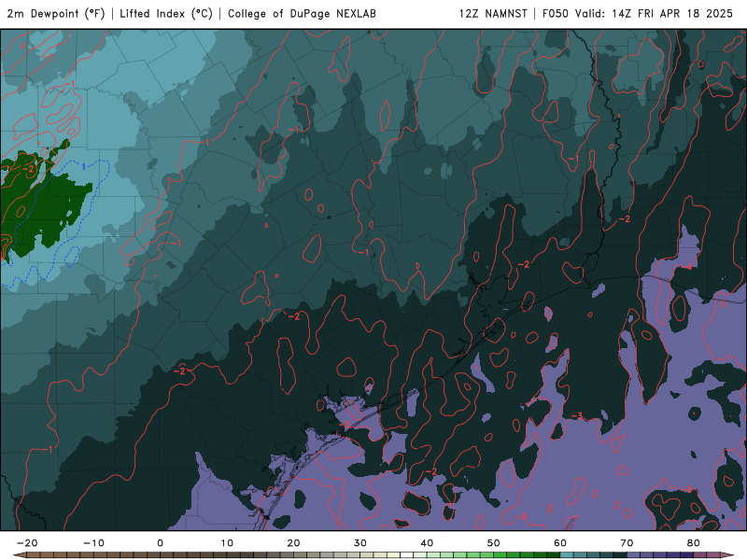
Task: Click the 80 color scale label
Action: pos(694,543)
